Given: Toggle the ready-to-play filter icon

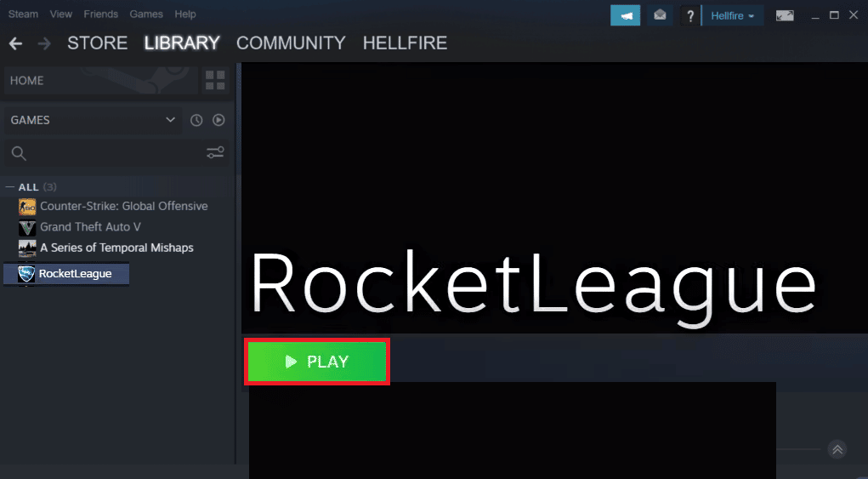Looking at the screenshot, I should coord(218,120).
